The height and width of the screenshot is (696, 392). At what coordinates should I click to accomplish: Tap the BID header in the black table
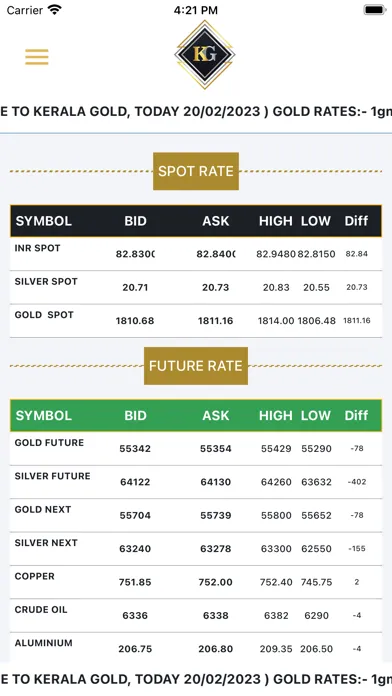(x=135, y=221)
